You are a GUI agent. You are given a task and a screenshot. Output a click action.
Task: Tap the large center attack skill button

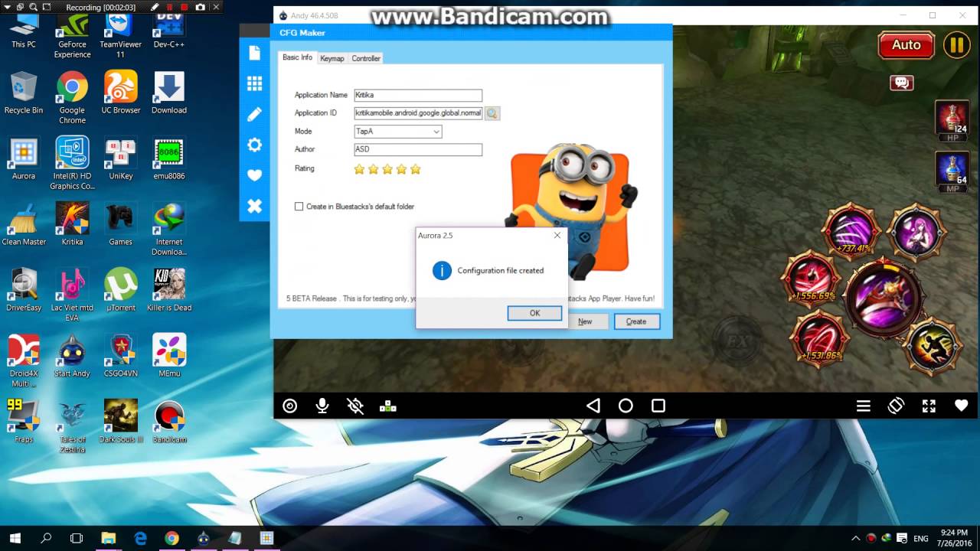tap(884, 296)
